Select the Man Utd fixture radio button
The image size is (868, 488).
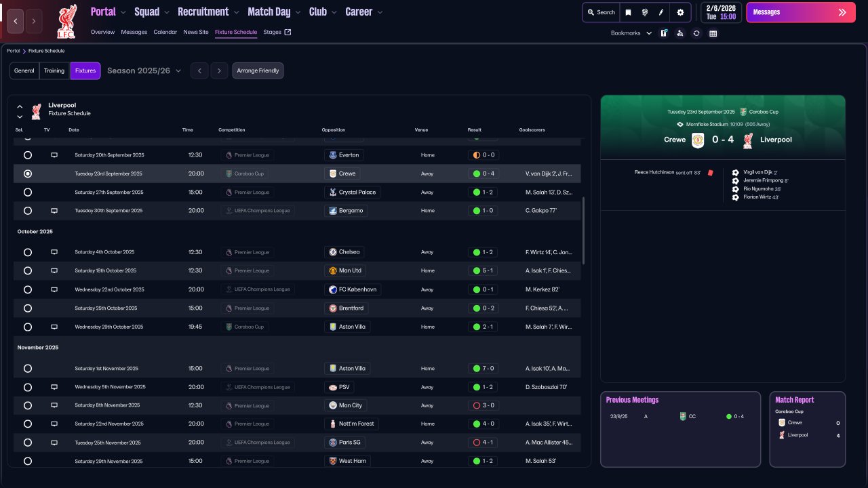click(x=28, y=270)
